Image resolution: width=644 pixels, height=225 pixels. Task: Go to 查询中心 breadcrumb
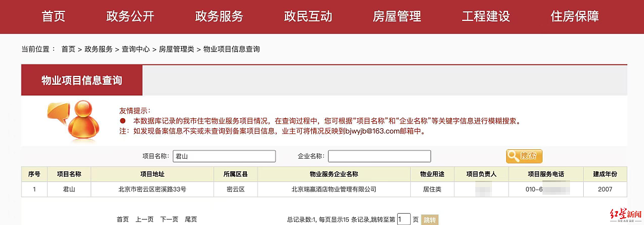click(135, 50)
